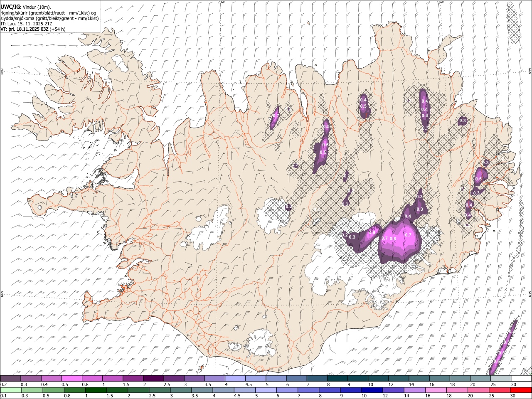Click the bright red 30+ swatch
532x399 pixels.
click(x=520, y=390)
